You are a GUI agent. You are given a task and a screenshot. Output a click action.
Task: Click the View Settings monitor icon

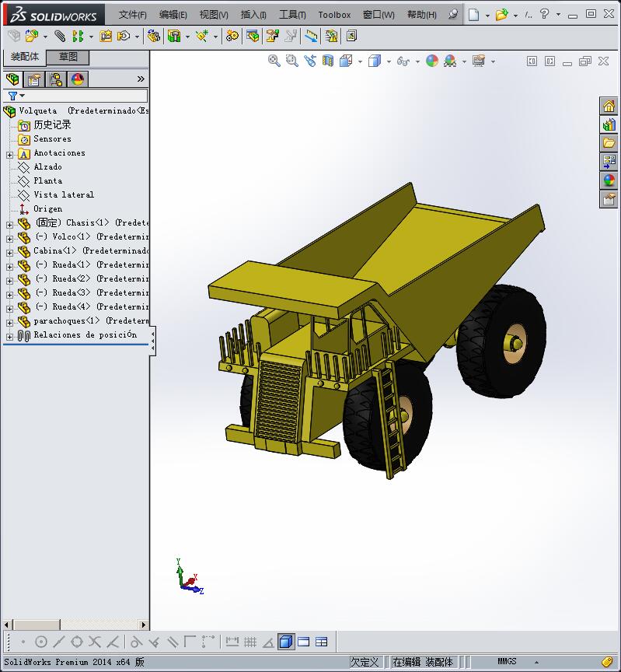pos(479,61)
